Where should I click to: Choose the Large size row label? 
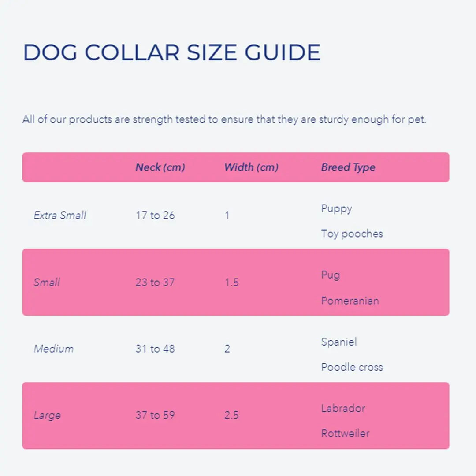[x=47, y=416]
